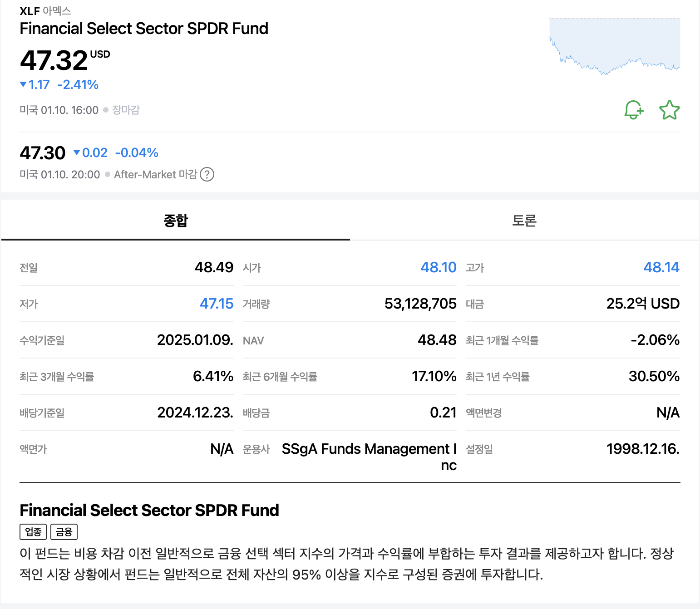The image size is (700, 609).
Task: Click the 액면가 label
Action: [33, 449]
